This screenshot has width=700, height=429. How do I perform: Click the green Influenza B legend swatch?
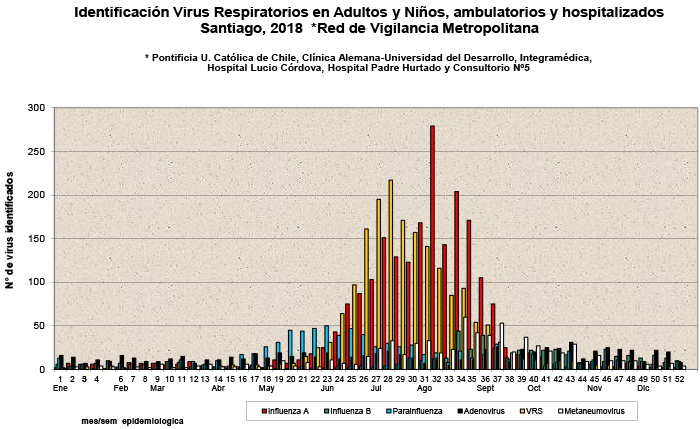click(x=325, y=411)
